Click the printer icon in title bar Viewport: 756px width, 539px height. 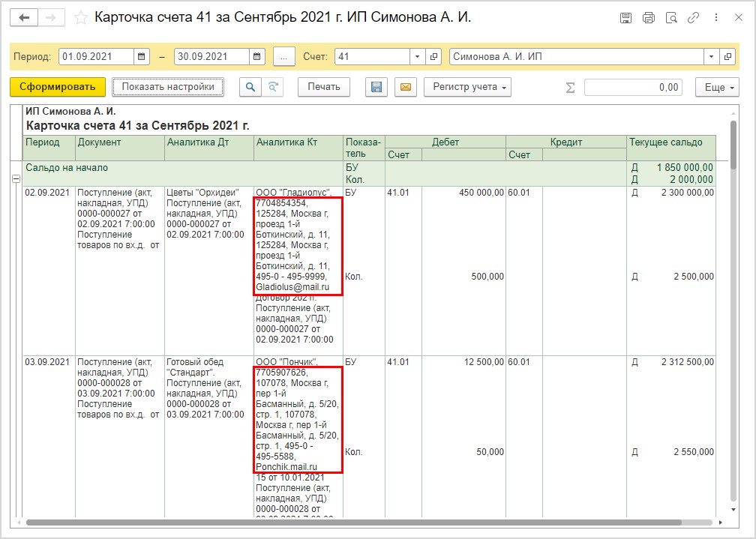(649, 18)
